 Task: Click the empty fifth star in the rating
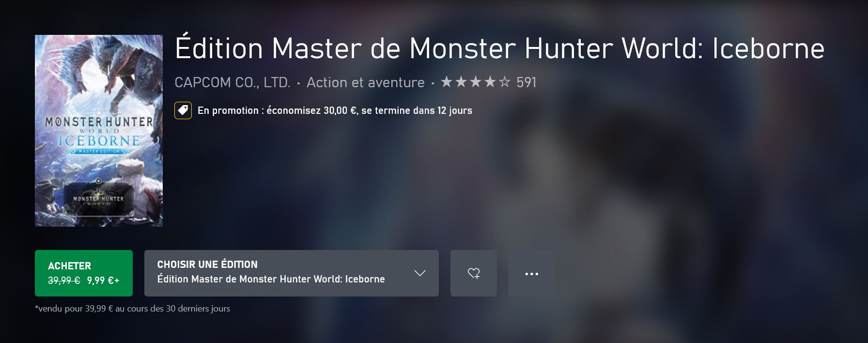click(505, 82)
